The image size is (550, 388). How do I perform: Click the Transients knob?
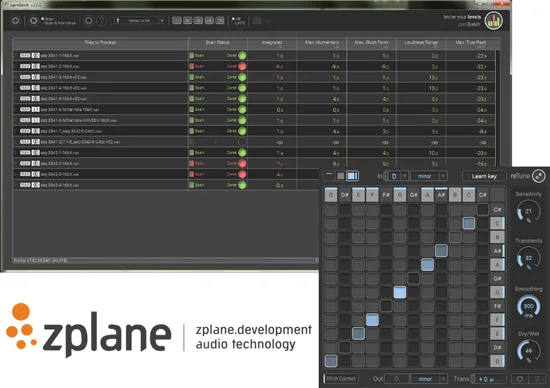click(529, 258)
